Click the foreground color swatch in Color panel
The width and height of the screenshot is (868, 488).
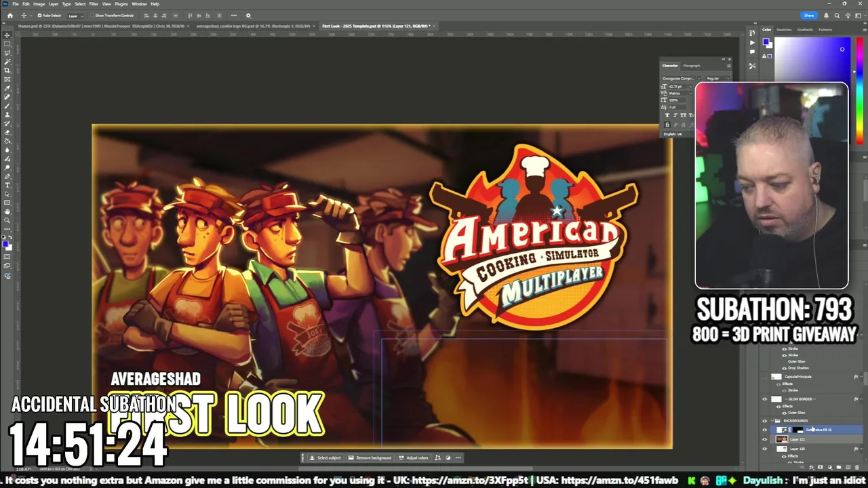point(766,41)
